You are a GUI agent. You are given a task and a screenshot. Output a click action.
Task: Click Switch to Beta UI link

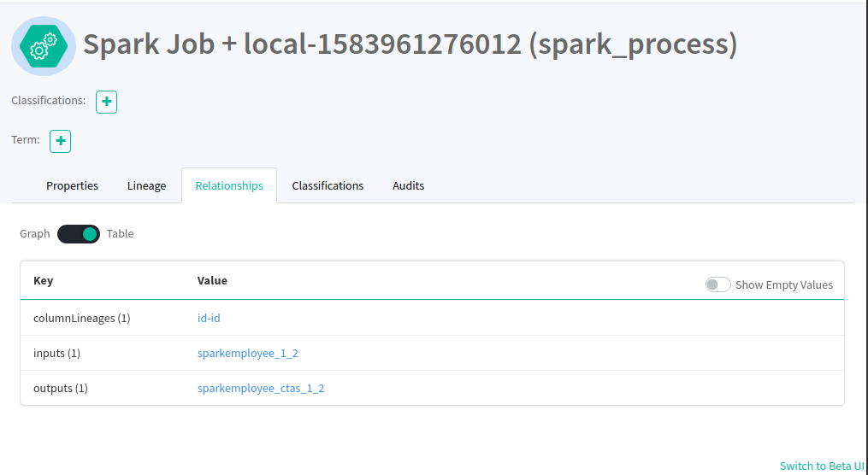pos(822,466)
